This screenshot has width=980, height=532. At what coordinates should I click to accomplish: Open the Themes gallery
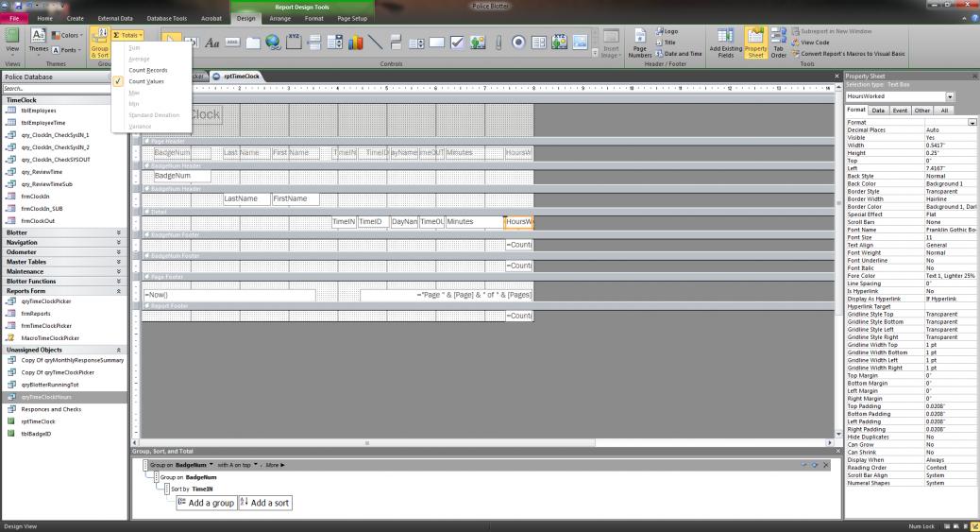[x=38, y=42]
